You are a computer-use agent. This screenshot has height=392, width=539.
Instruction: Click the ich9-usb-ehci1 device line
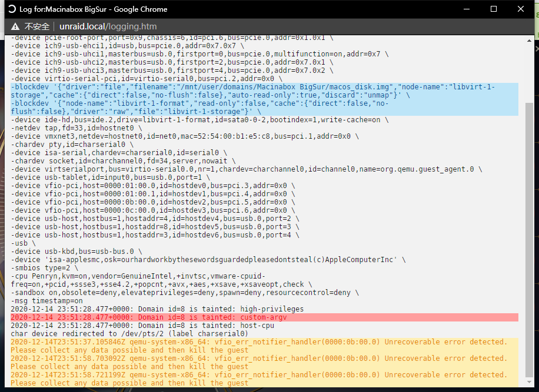[128, 46]
